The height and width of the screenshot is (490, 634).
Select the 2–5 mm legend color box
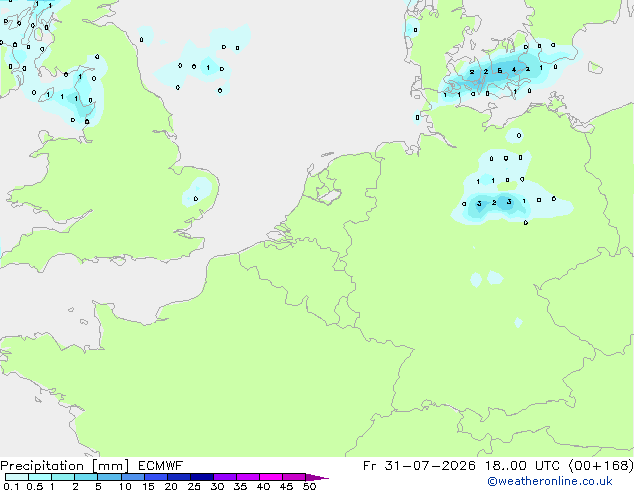click(86, 477)
